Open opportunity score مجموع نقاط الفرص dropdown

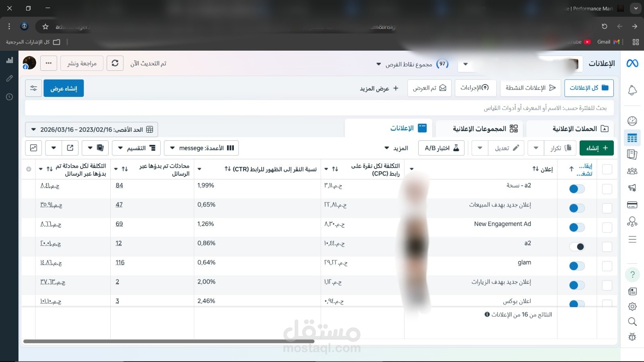(x=412, y=64)
